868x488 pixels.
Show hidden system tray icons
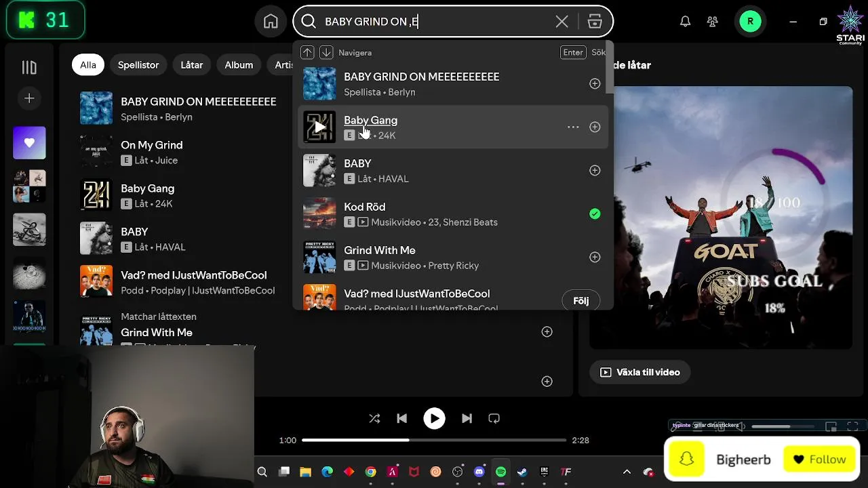point(627,472)
